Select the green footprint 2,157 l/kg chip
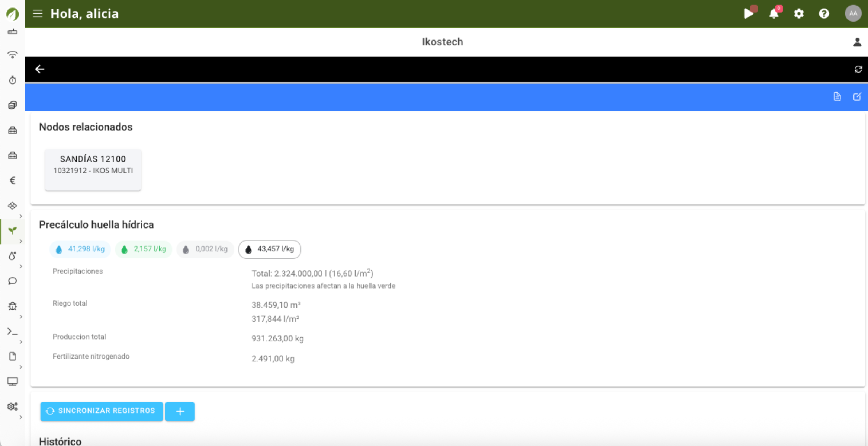The width and height of the screenshot is (868, 446). [144, 249]
